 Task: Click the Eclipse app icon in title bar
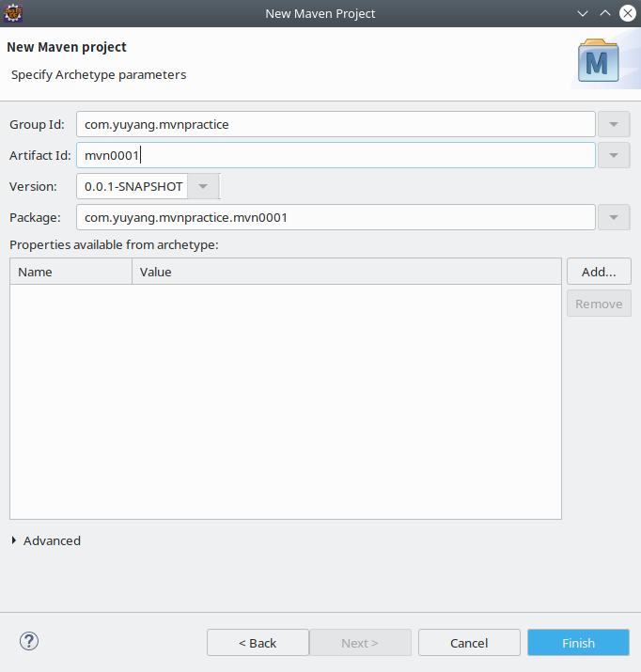13,13
